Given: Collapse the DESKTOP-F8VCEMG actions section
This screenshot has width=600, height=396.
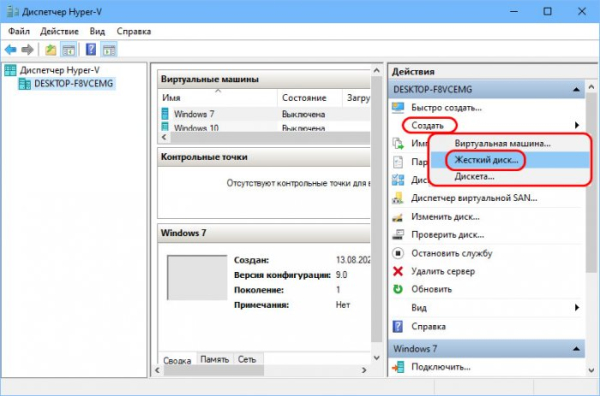Looking at the screenshot, I should point(576,90).
